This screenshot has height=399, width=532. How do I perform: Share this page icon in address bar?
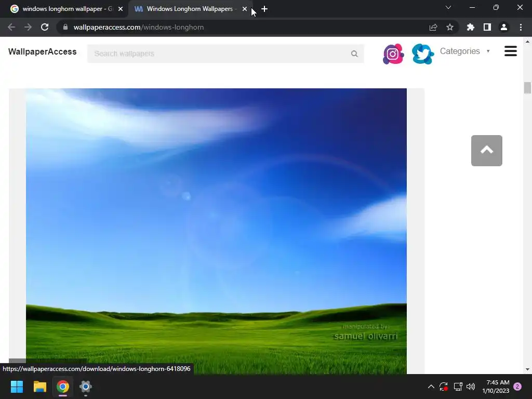[x=433, y=27]
